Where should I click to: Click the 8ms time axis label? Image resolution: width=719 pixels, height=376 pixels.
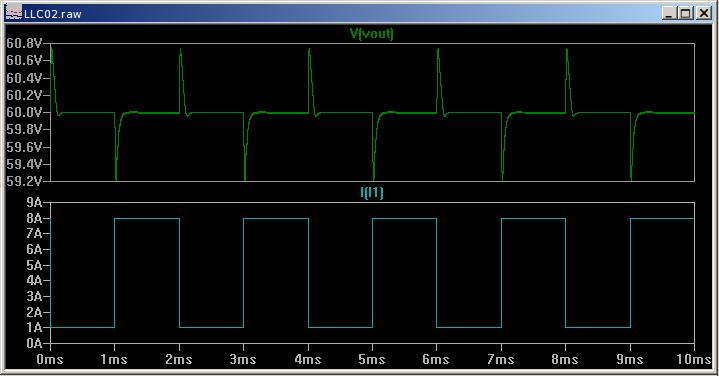565,359
